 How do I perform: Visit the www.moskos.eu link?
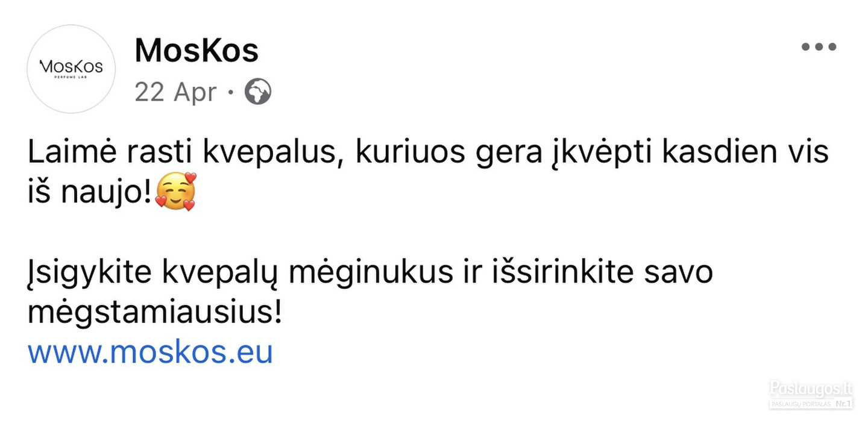tap(150, 352)
